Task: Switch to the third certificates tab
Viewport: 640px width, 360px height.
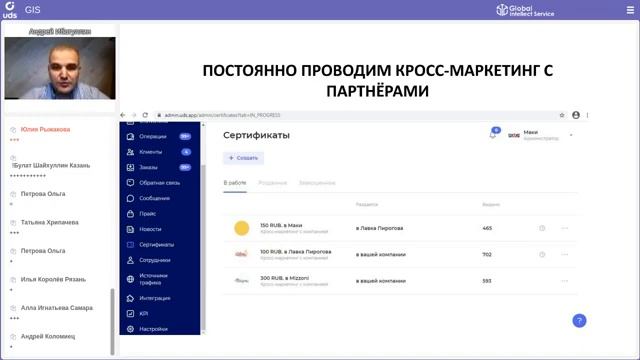Action: [317, 183]
